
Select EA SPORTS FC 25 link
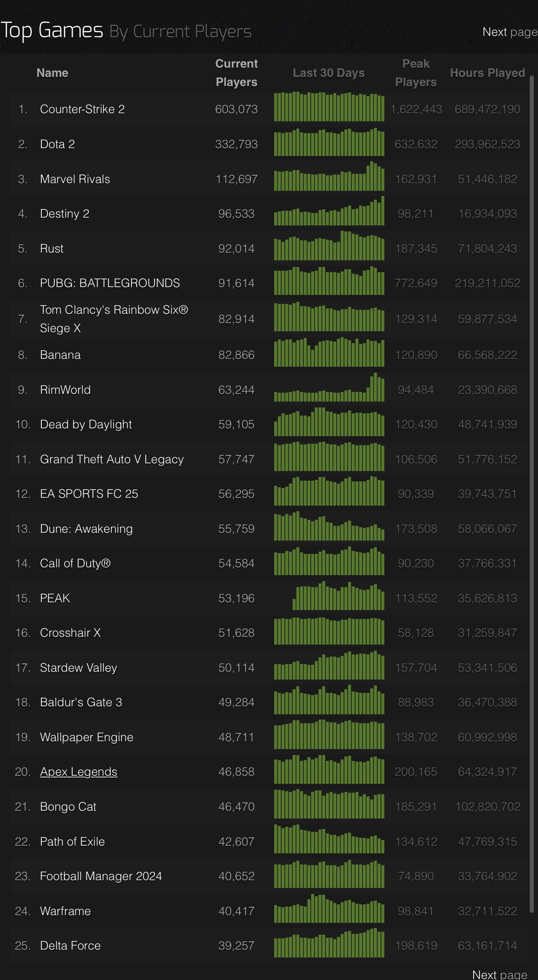89,494
